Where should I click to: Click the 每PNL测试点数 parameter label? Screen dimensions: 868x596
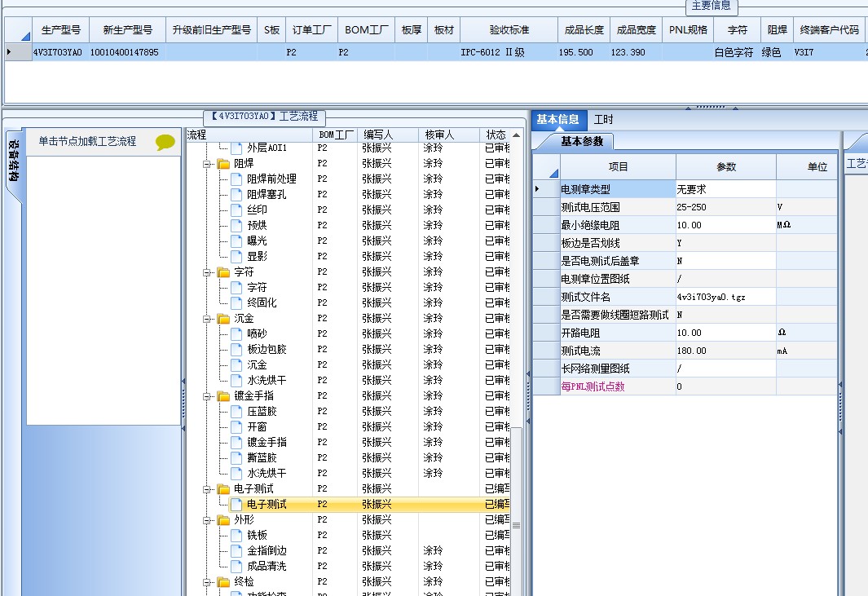coord(593,386)
